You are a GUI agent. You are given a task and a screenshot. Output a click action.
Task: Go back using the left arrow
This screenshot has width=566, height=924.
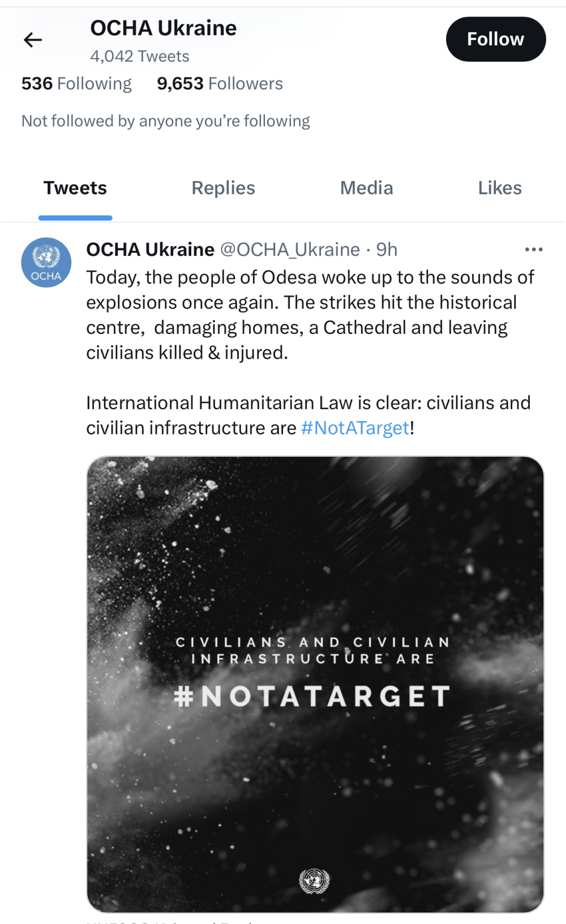point(33,40)
